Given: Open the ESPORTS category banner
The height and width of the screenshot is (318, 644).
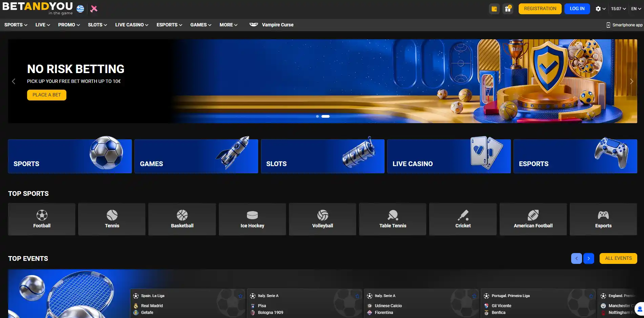Looking at the screenshot, I should pyautogui.click(x=575, y=156).
